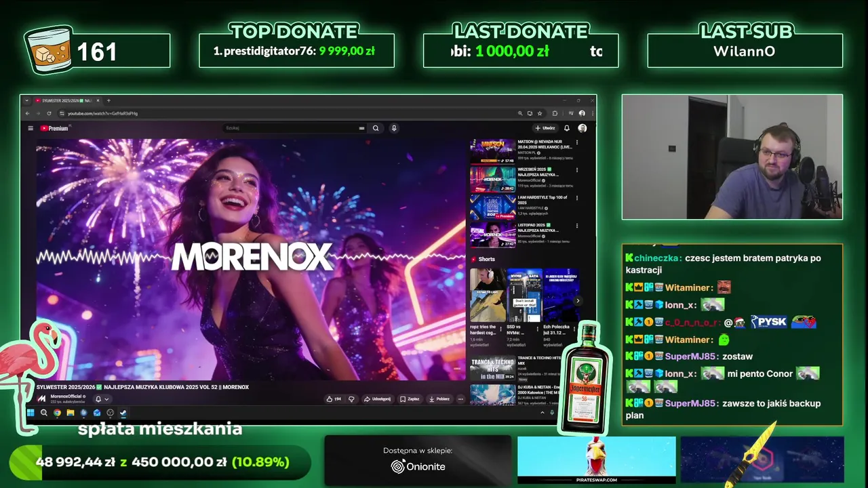Open Chrome from the taskbar
The width and height of the screenshot is (868, 488).
[x=57, y=413]
